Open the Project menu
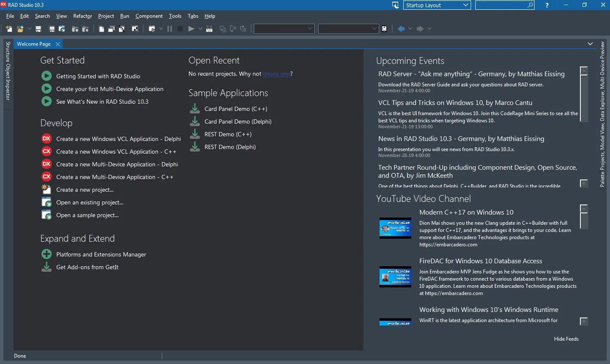610x364 pixels. tap(106, 16)
